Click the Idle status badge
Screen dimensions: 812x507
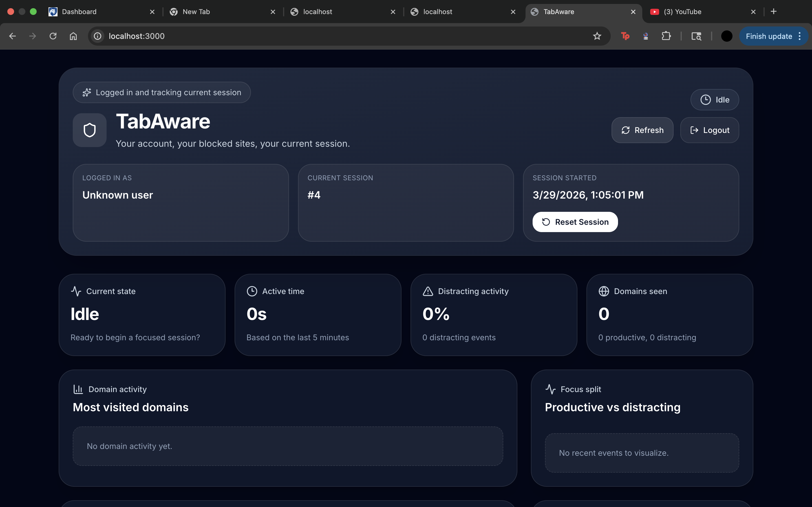point(714,100)
